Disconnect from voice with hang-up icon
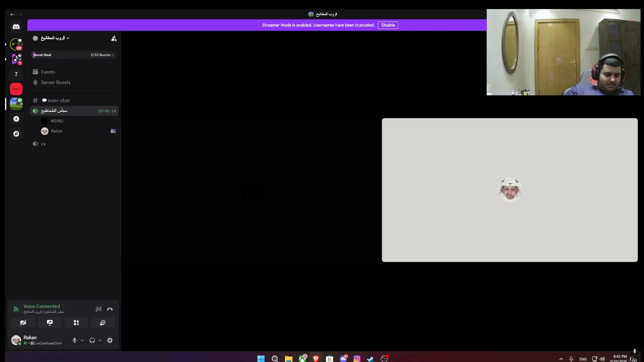The image size is (644, 362). [x=110, y=309]
